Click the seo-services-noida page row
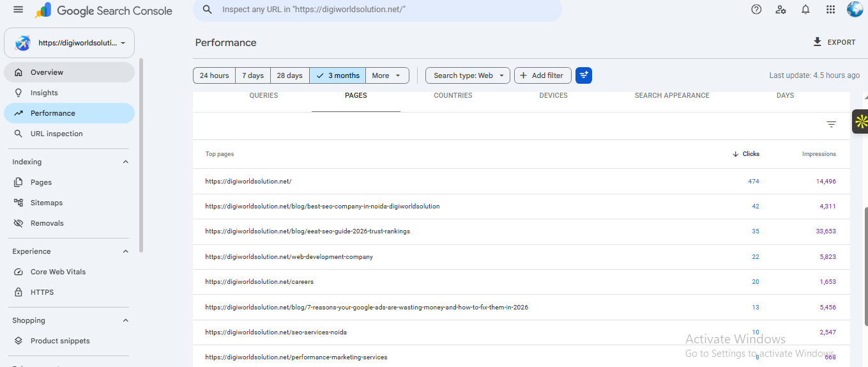 coord(521,332)
